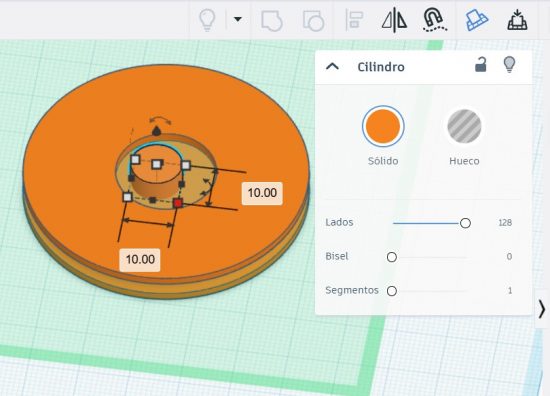Click the Mirror tool icon
This screenshot has height=396, width=550.
[394, 20]
